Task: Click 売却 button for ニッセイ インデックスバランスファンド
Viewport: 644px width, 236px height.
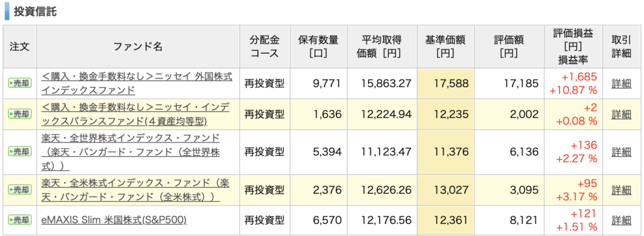Action: [x=19, y=114]
